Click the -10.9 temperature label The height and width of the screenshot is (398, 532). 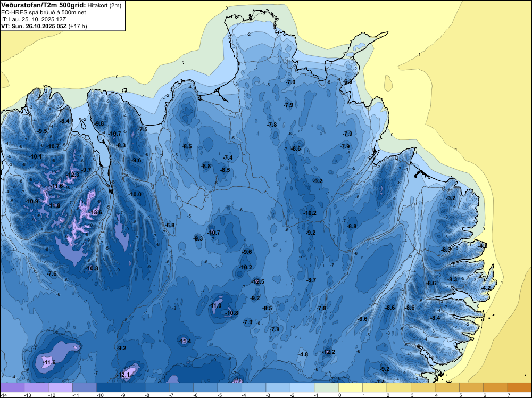click(31, 201)
